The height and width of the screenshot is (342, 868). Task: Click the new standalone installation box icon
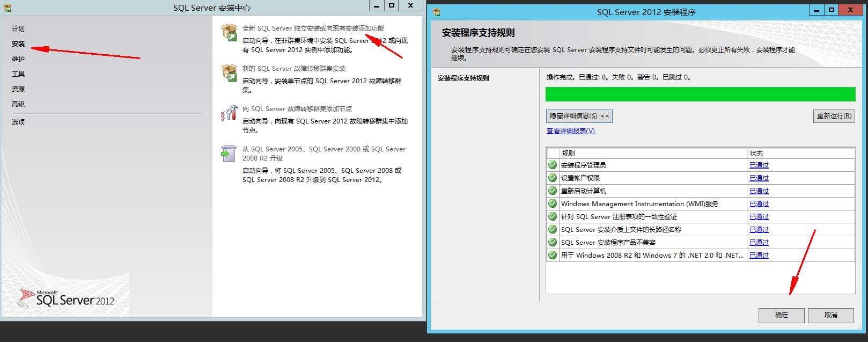point(229,32)
